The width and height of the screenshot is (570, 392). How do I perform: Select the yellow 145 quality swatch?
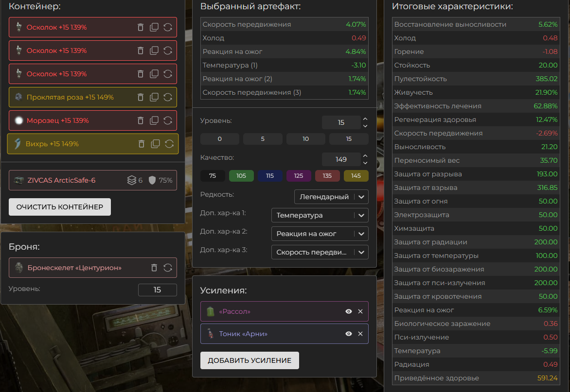pyautogui.click(x=356, y=176)
